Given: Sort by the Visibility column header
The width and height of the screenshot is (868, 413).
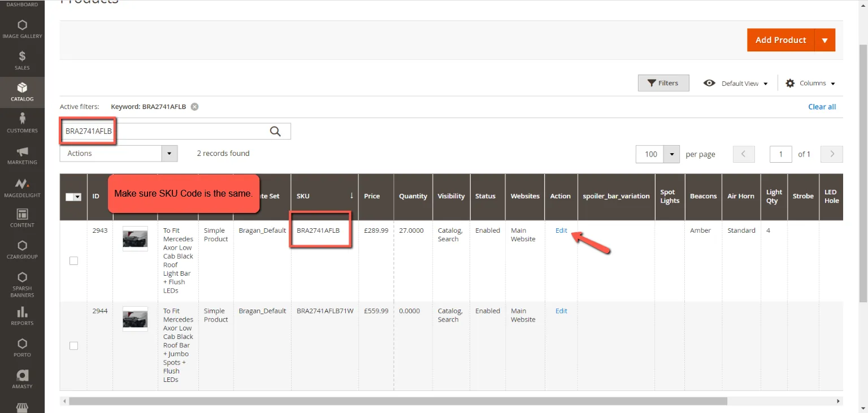Looking at the screenshot, I should tap(451, 197).
